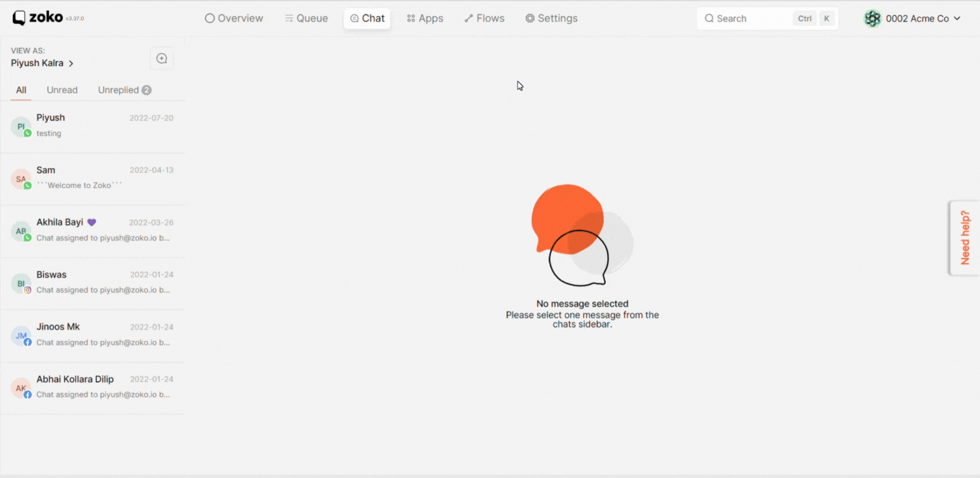Click the search magnifier icon

tap(709, 18)
